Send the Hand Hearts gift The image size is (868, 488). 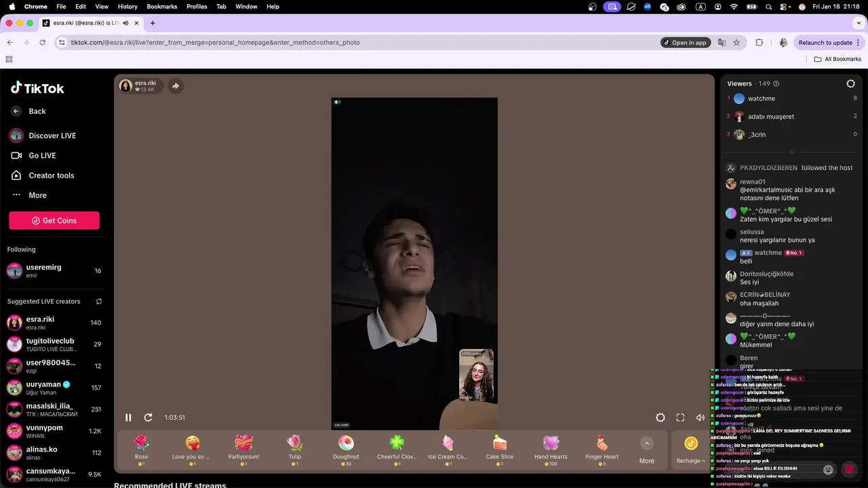(551, 451)
